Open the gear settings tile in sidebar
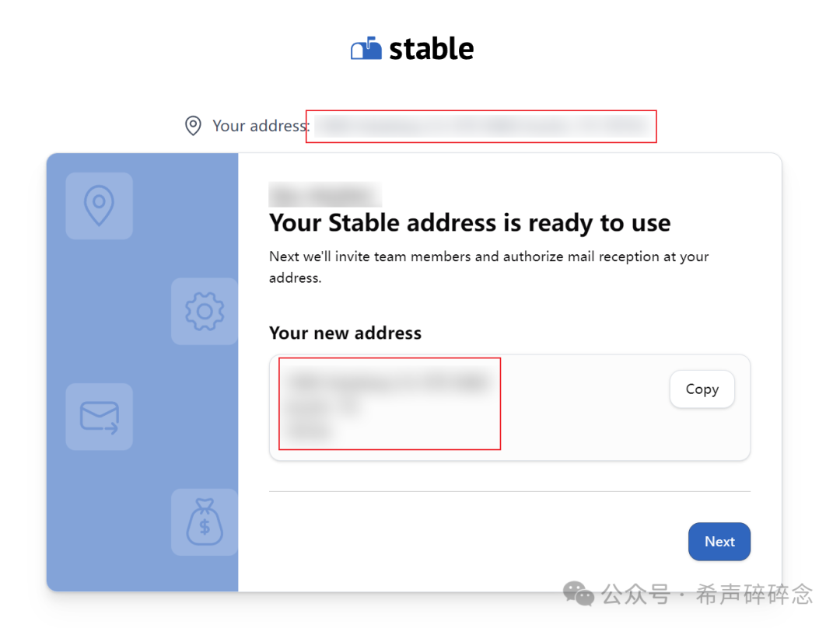This screenshot has height=628, width=840. tap(205, 311)
